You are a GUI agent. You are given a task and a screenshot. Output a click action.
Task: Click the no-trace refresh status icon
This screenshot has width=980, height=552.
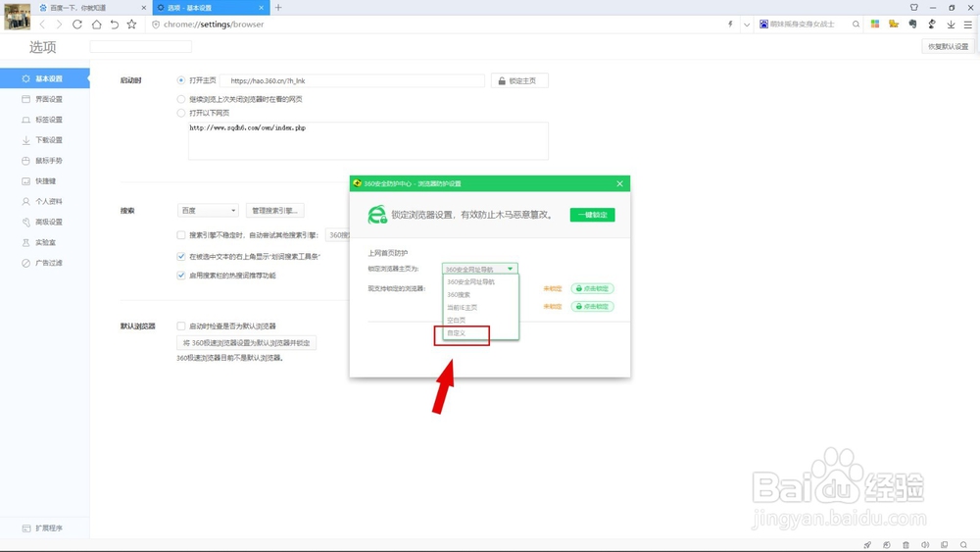(x=886, y=545)
